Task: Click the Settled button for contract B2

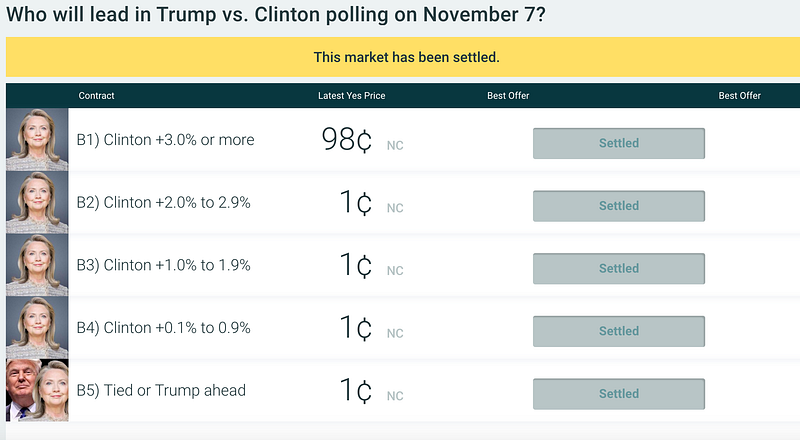Action: 618,206
